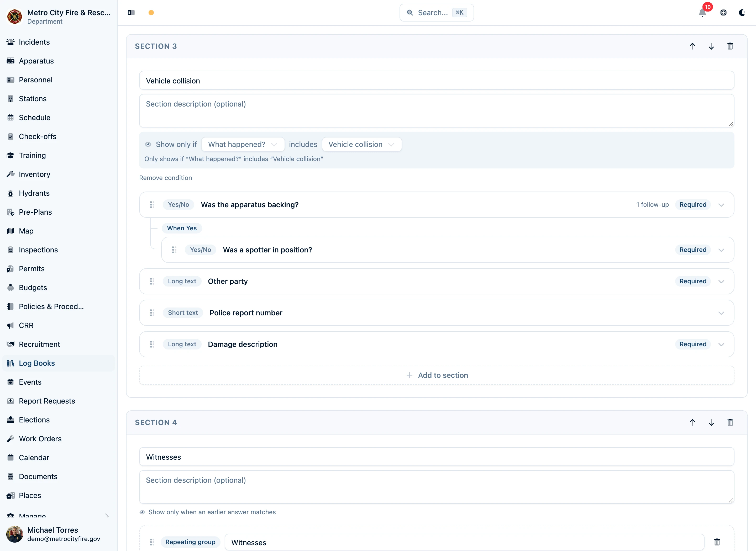Move Section 4 up with arrow
The image size is (756, 551).
[692, 422]
